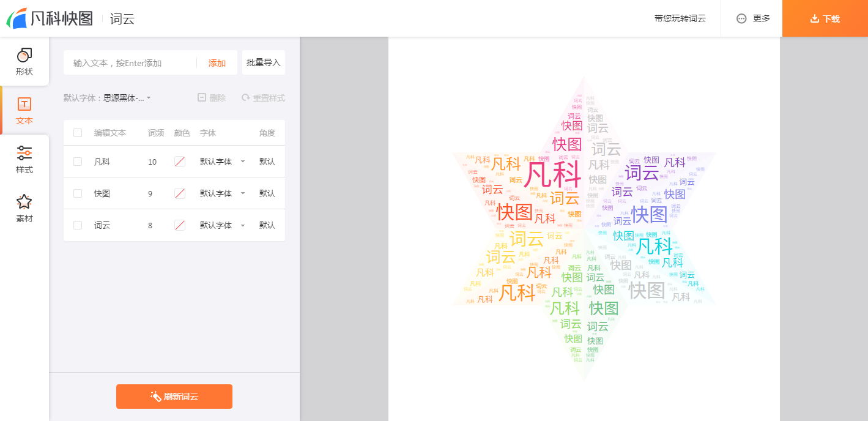The height and width of the screenshot is (421, 868).
Task: Click frequency value 10 for 凡科
Action: pos(152,162)
